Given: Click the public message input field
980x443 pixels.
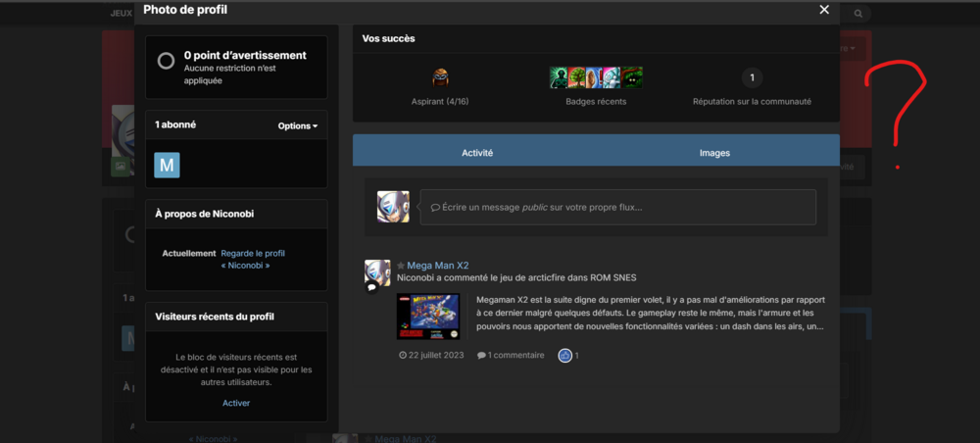Looking at the screenshot, I should 617,207.
